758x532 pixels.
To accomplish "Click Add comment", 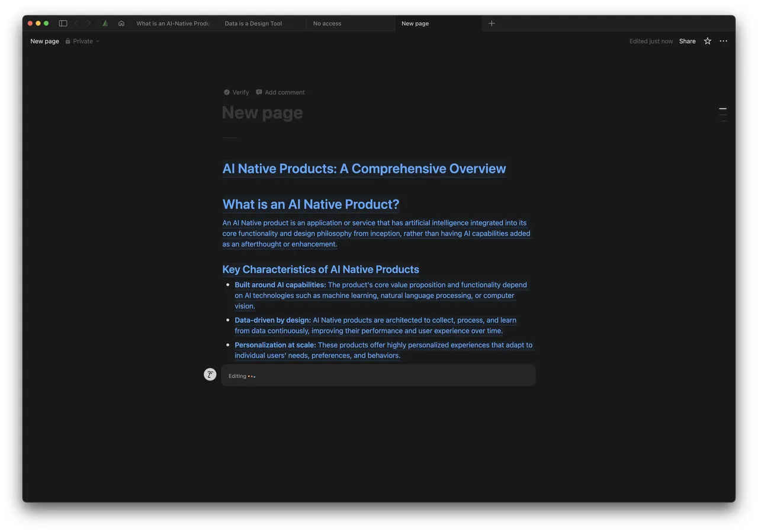I will tap(280, 92).
